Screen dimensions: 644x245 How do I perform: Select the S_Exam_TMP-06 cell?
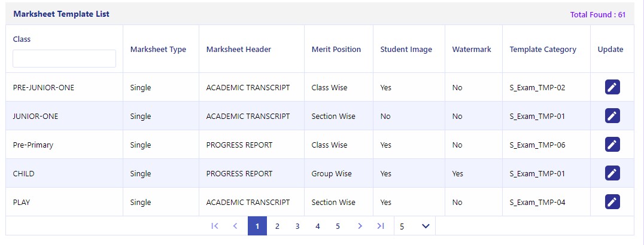pos(537,145)
